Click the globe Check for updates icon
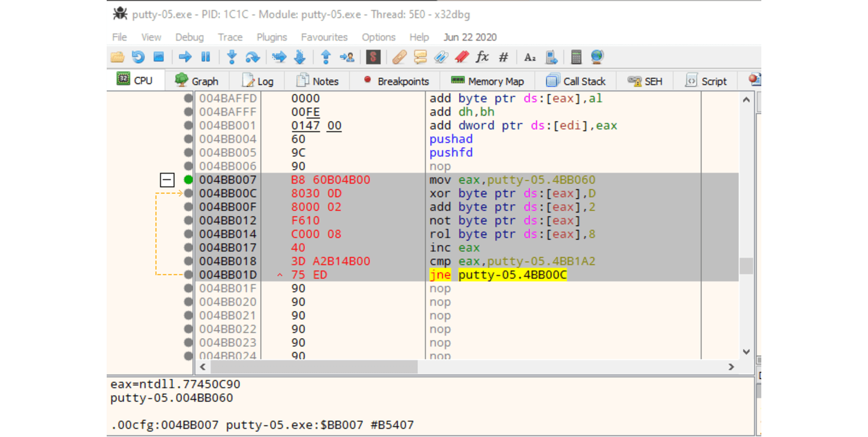The image size is (868, 437). coord(597,57)
